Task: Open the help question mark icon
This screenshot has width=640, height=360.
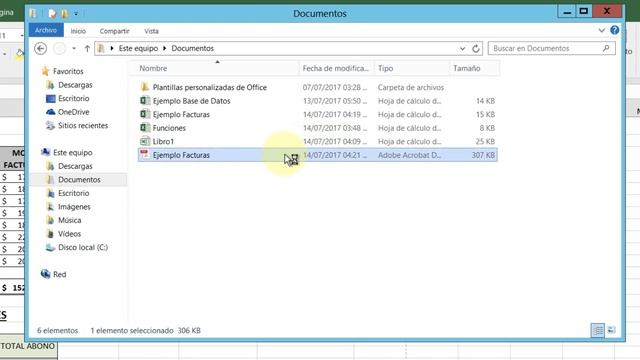Action: click(615, 30)
